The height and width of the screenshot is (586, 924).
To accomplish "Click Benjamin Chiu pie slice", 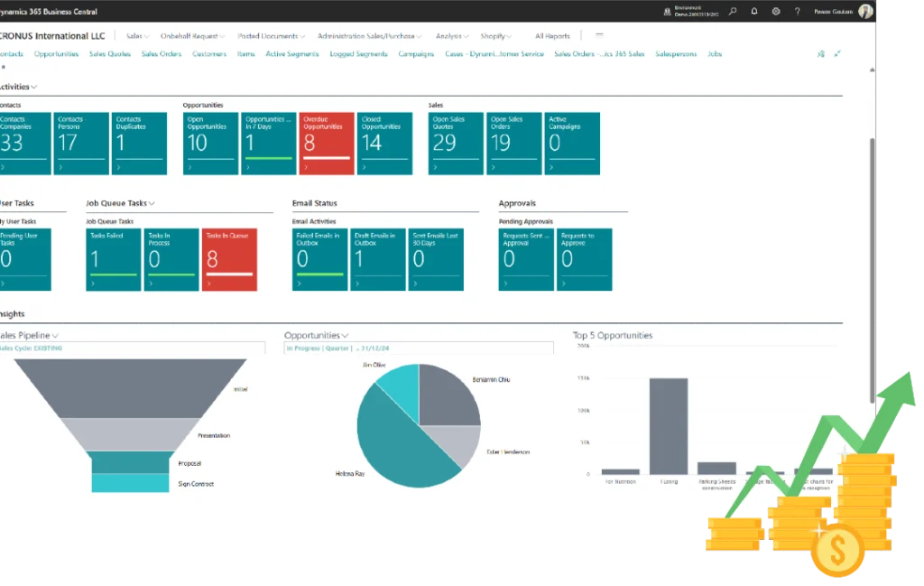I will (x=448, y=398).
